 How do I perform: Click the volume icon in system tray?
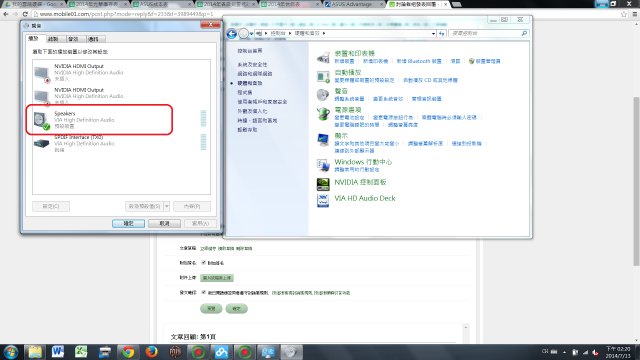(596, 352)
